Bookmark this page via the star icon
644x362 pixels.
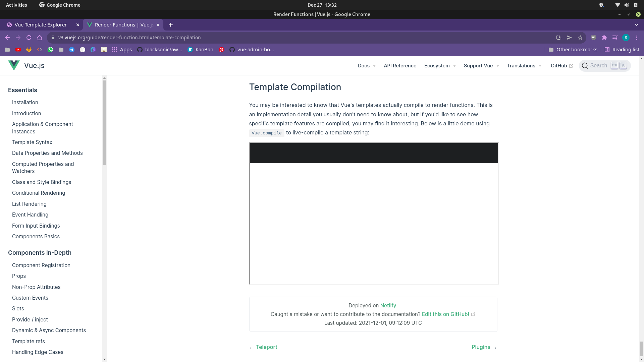581,38
